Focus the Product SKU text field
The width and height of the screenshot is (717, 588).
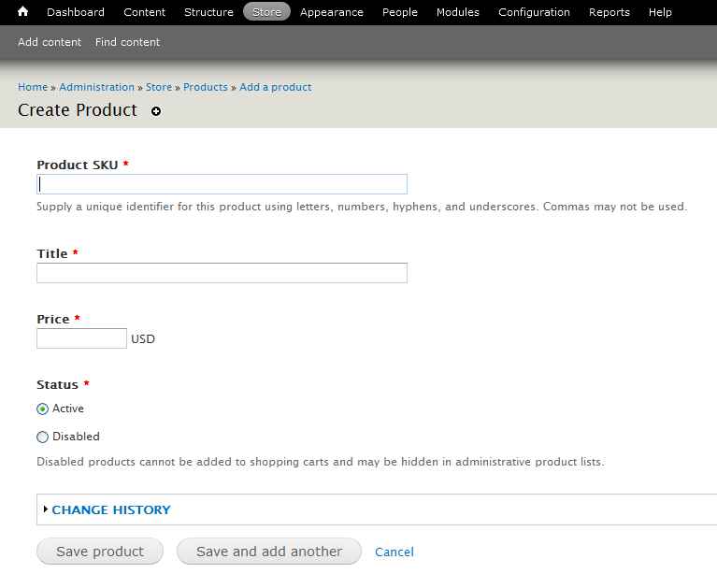pyautogui.click(x=222, y=184)
